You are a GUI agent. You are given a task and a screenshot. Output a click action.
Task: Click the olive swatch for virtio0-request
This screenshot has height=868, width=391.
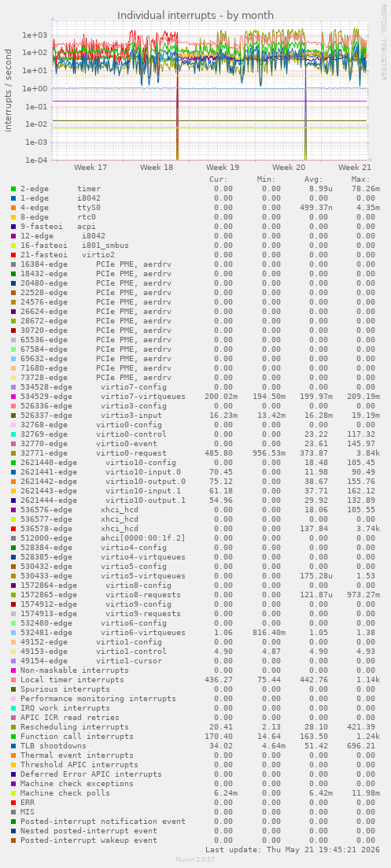tap(13, 452)
